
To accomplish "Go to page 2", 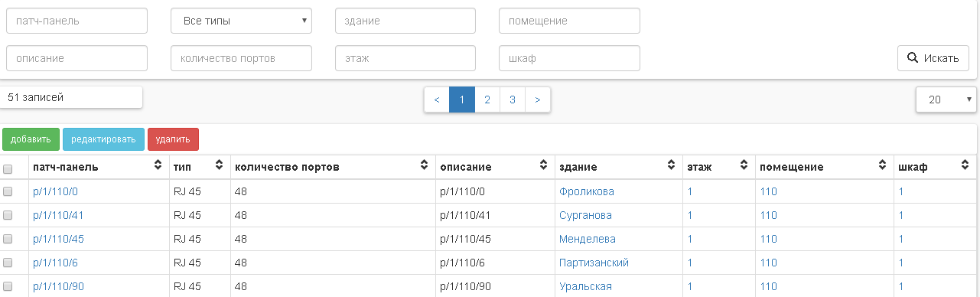I will tap(487, 100).
